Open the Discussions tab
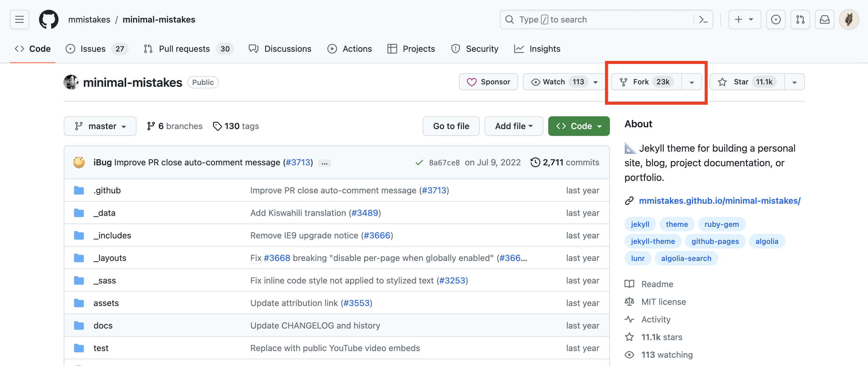Screen dimensions: 868x366 280,49
